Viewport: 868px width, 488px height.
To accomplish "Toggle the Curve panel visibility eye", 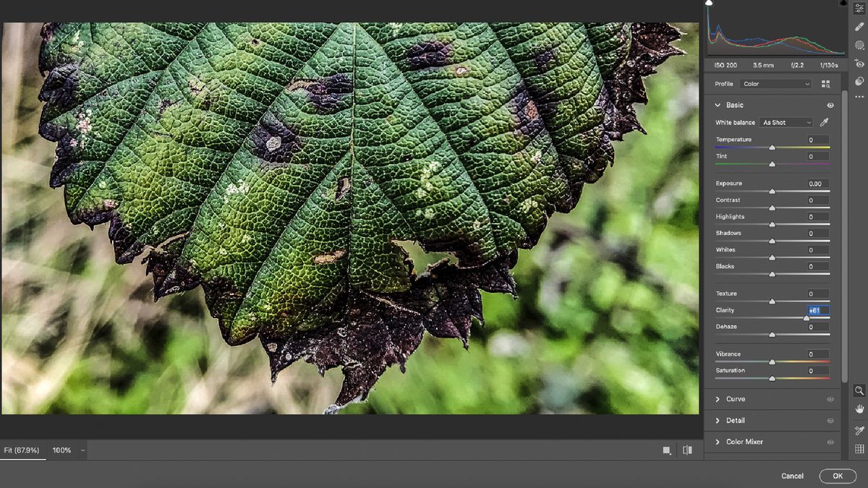I will point(831,398).
